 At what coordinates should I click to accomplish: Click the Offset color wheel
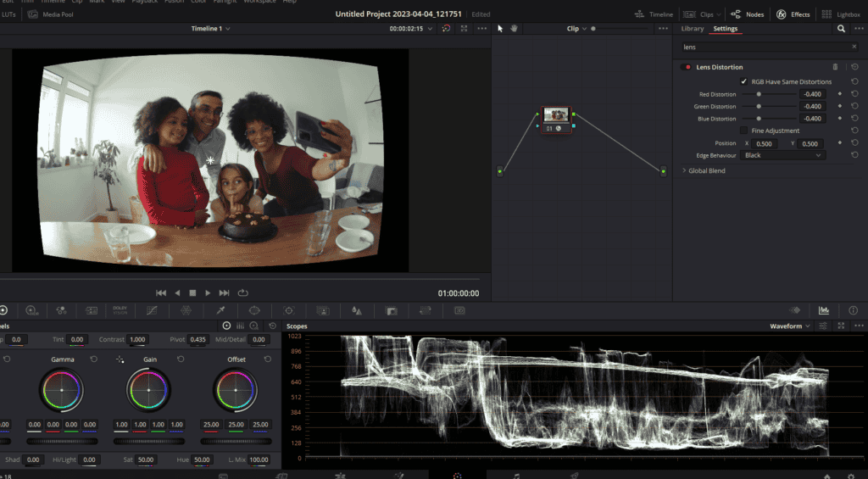tap(236, 390)
